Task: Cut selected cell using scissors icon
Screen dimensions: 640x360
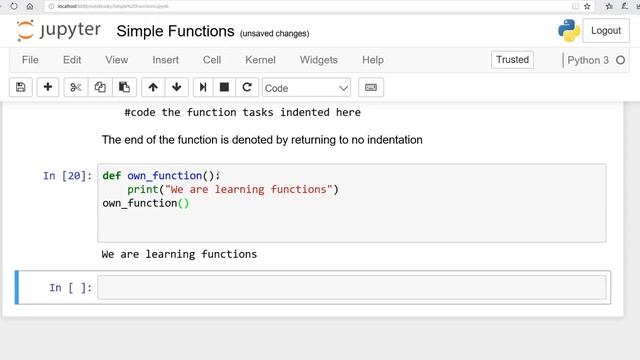Action: tap(76, 87)
